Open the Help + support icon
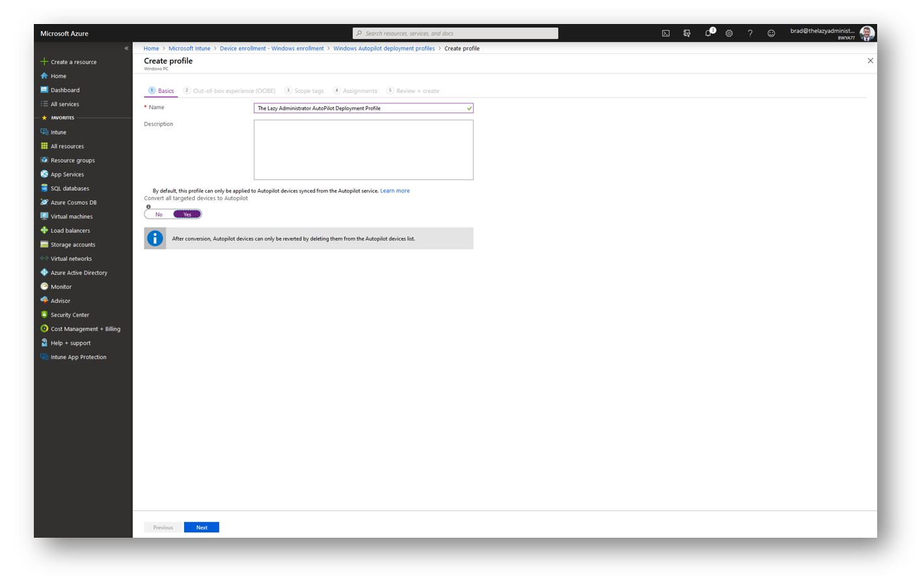The image size is (924, 580). coord(44,343)
